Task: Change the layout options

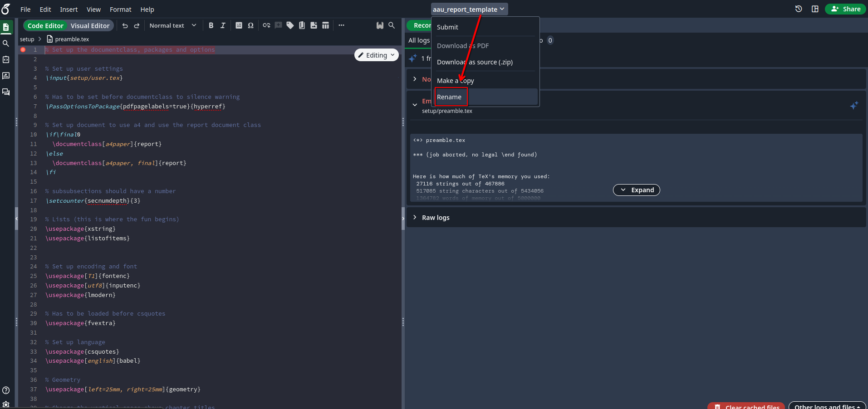Action: pyautogui.click(x=815, y=9)
